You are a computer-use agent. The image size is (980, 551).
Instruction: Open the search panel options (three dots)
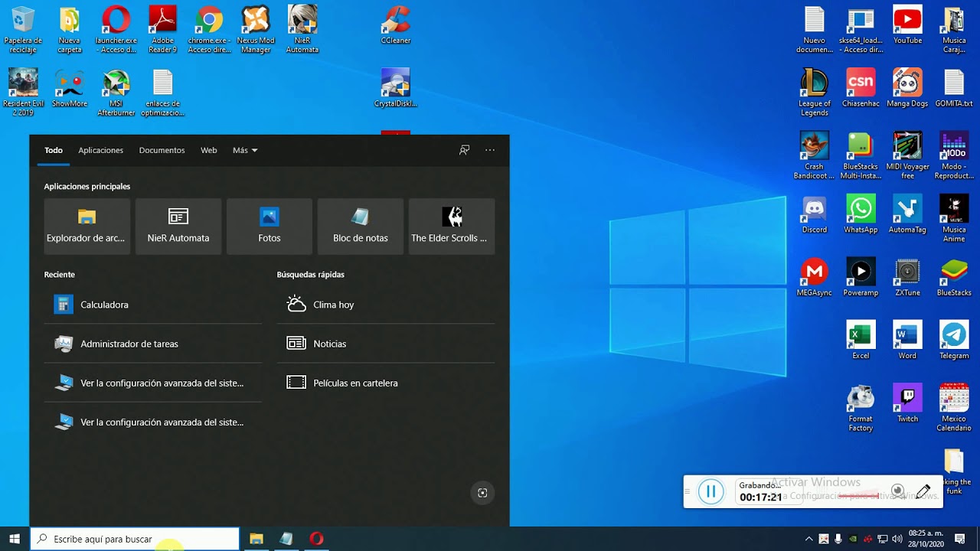pos(490,150)
